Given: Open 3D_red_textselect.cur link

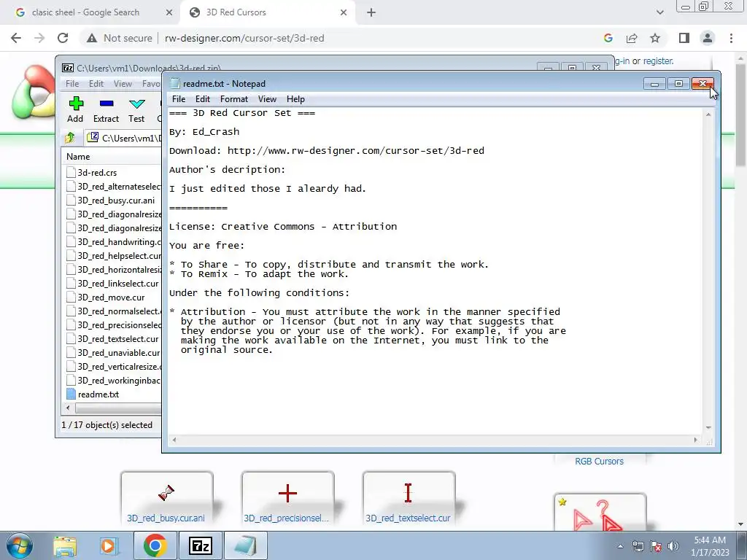Looking at the screenshot, I should point(408,518).
